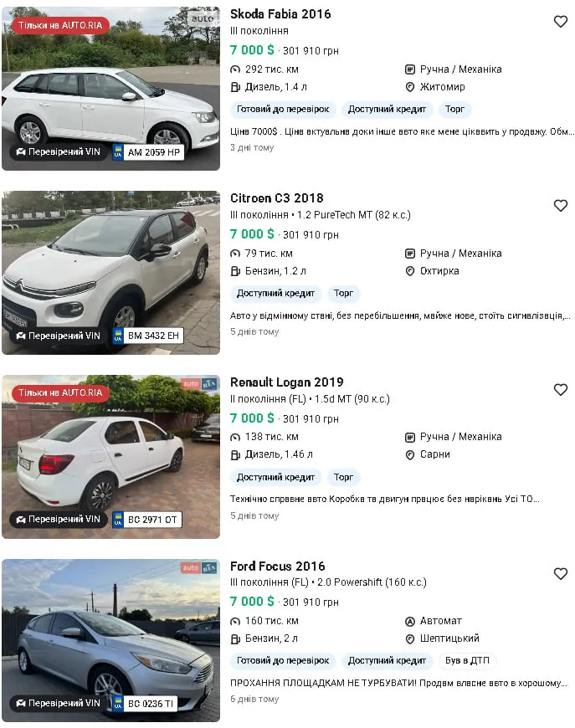Favorite the Skoda Fabia 2016 listing
The image size is (575, 728).
560,22
